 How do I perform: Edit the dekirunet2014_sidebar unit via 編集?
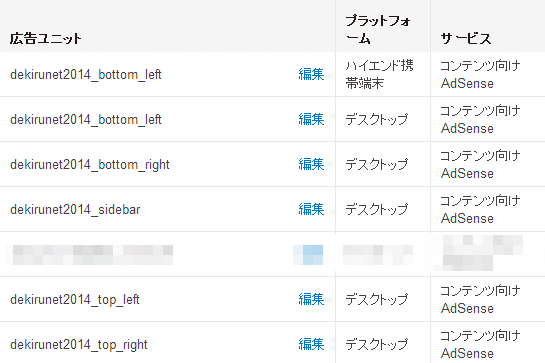pyautogui.click(x=311, y=209)
